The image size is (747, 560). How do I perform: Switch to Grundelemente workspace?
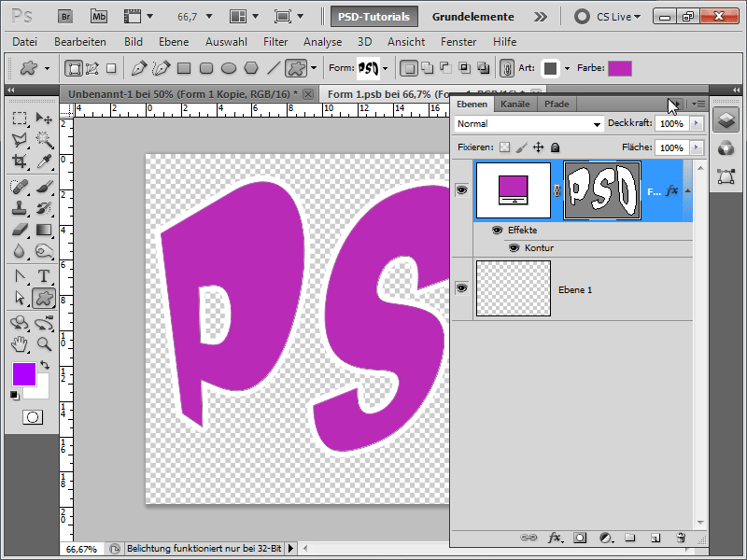pyautogui.click(x=472, y=17)
